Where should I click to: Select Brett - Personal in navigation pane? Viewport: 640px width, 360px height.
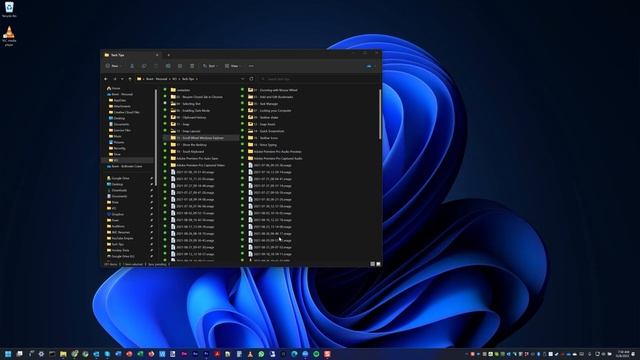click(x=120, y=94)
